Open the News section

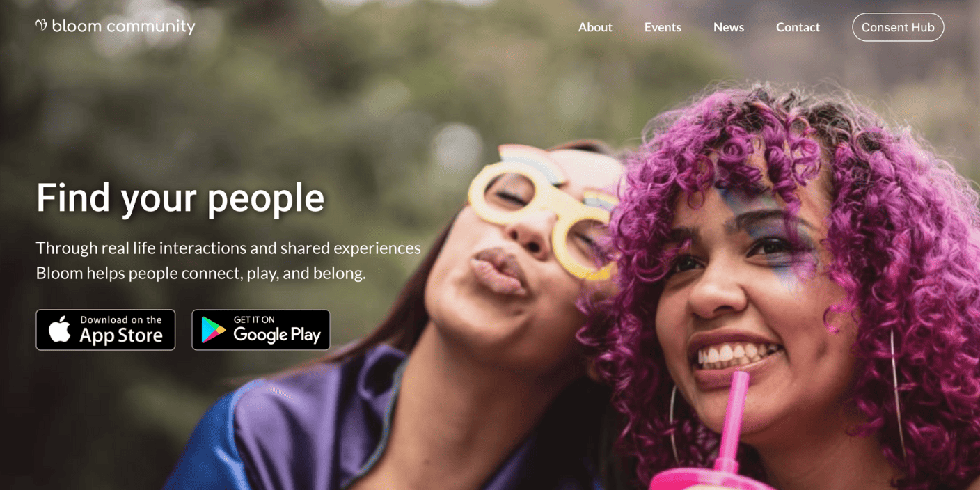click(x=729, y=27)
